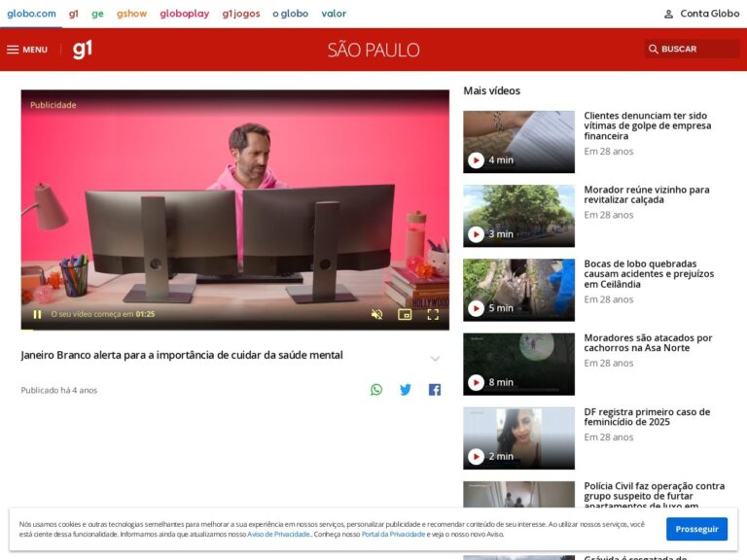Click the 'Mais vídeos' heading

491,90
